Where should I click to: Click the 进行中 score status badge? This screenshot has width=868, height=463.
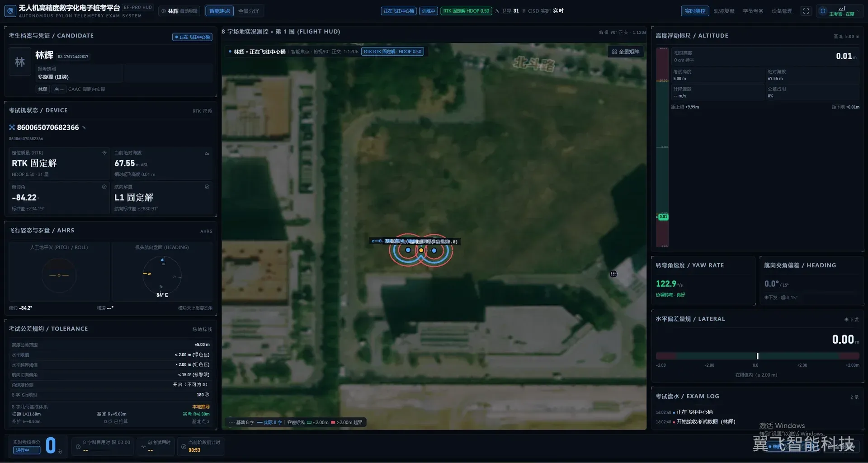[x=26, y=450]
